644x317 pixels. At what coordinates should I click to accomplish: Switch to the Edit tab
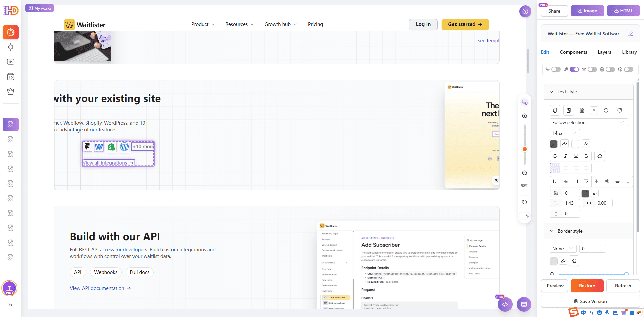pyautogui.click(x=545, y=52)
